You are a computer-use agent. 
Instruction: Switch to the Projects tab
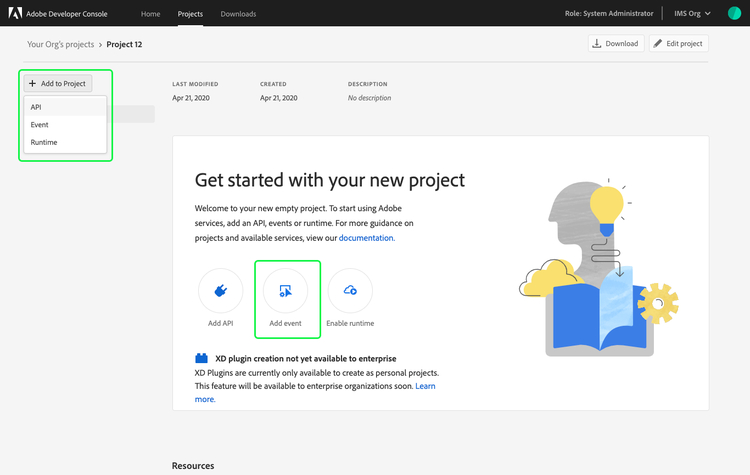[190, 14]
